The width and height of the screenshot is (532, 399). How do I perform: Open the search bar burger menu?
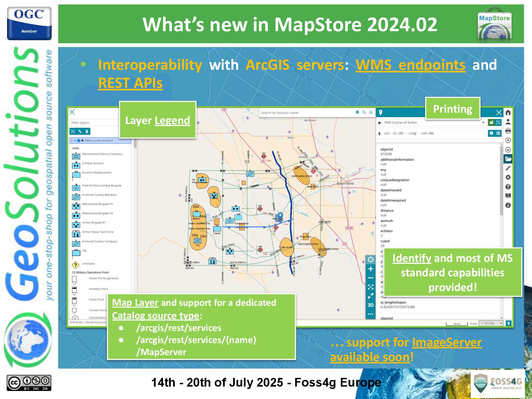371,112
